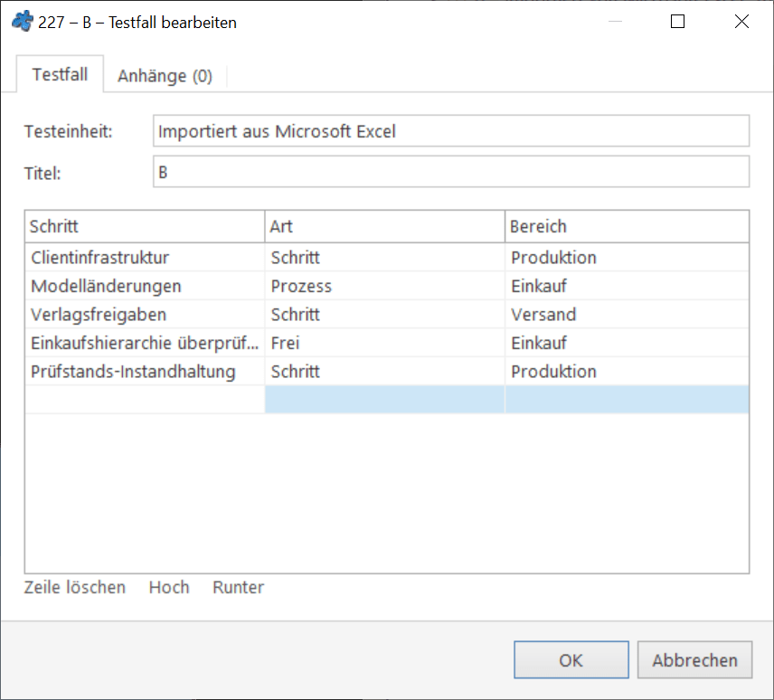Viewport: 774px width, 700px height.
Task: Click the app icon in title bar
Action: click(x=23, y=23)
